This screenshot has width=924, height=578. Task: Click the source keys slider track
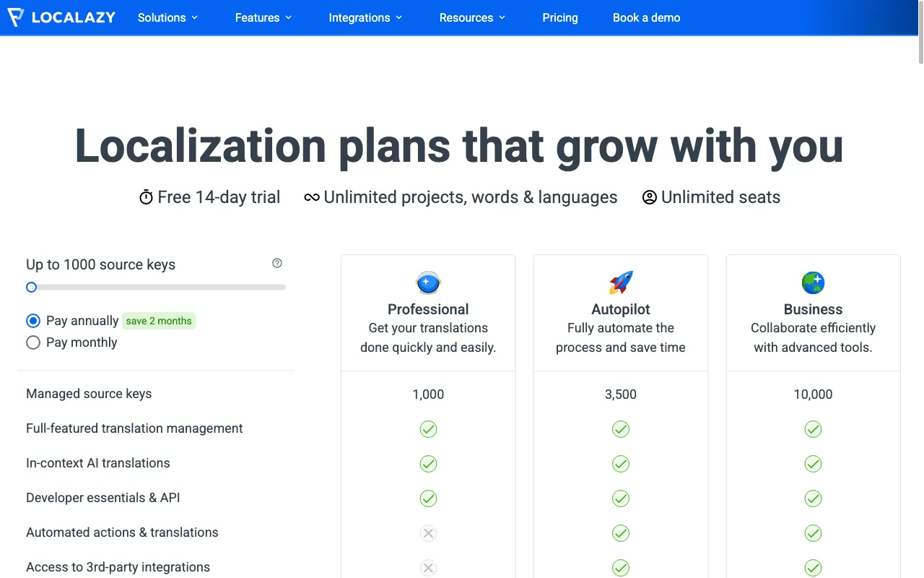click(x=156, y=287)
